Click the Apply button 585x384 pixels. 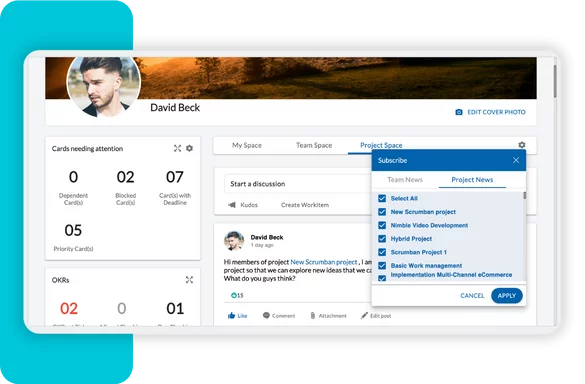click(x=507, y=296)
